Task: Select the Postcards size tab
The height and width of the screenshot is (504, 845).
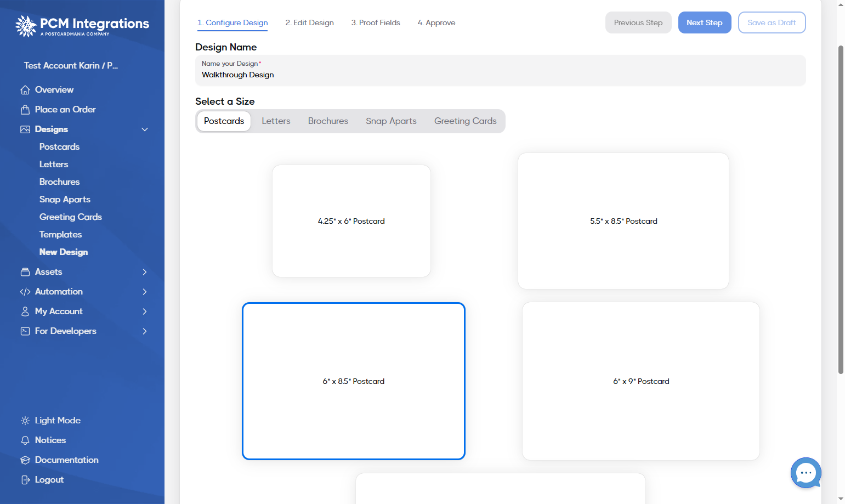Action: tap(224, 121)
